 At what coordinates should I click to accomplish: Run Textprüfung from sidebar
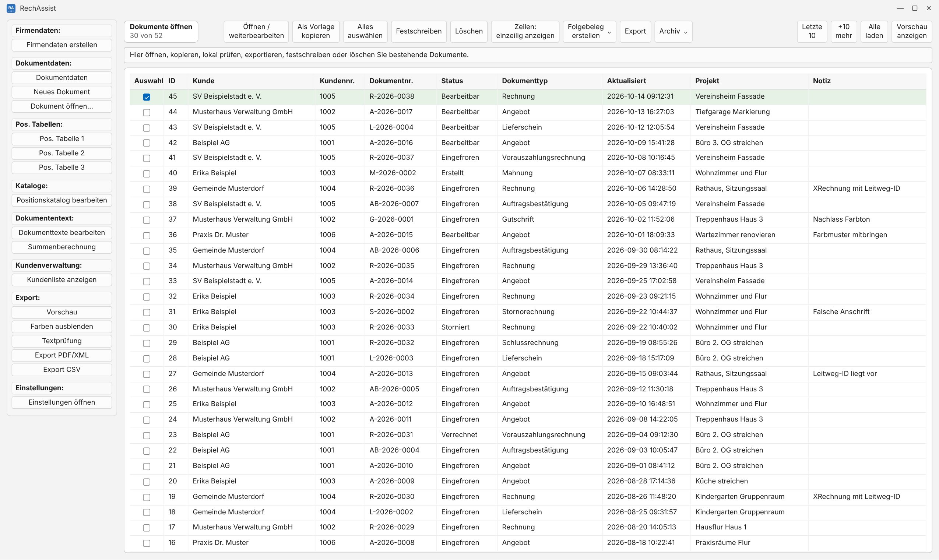pos(62,341)
